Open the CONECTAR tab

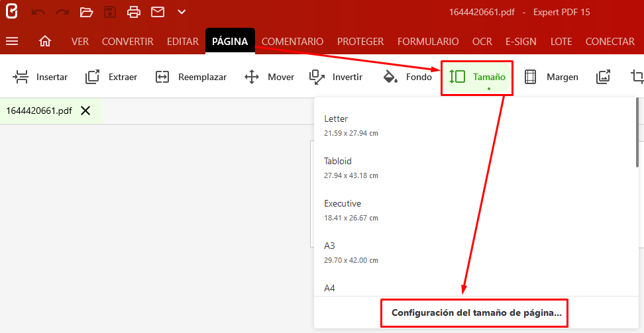[x=610, y=42]
